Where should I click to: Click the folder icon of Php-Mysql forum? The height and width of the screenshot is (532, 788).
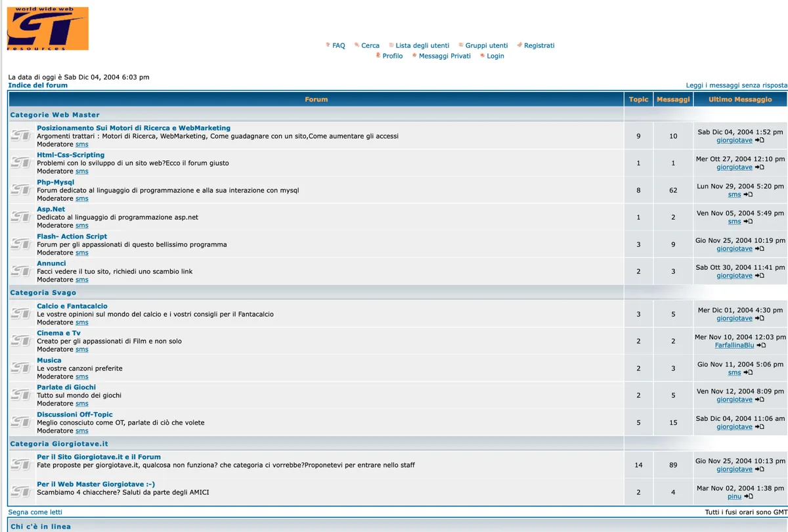pyautogui.click(x=21, y=190)
